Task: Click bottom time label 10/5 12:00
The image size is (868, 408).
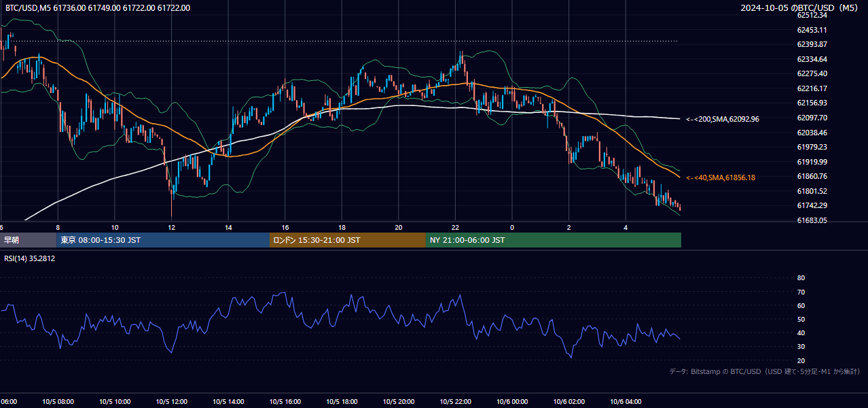Action: (172, 402)
